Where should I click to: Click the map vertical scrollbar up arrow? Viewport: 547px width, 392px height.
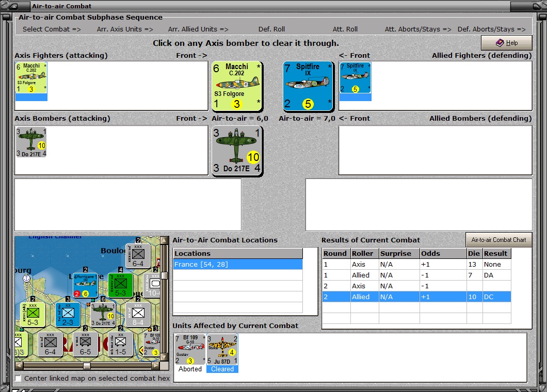[164, 240]
